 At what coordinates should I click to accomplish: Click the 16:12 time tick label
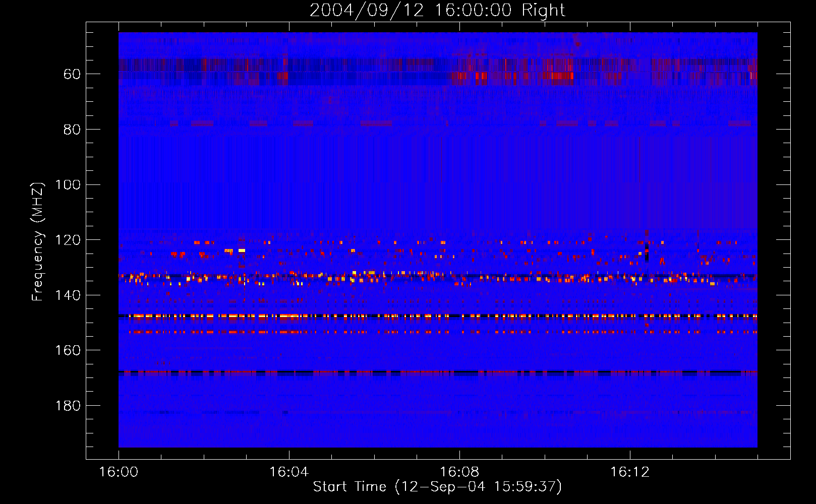tap(630, 472)
